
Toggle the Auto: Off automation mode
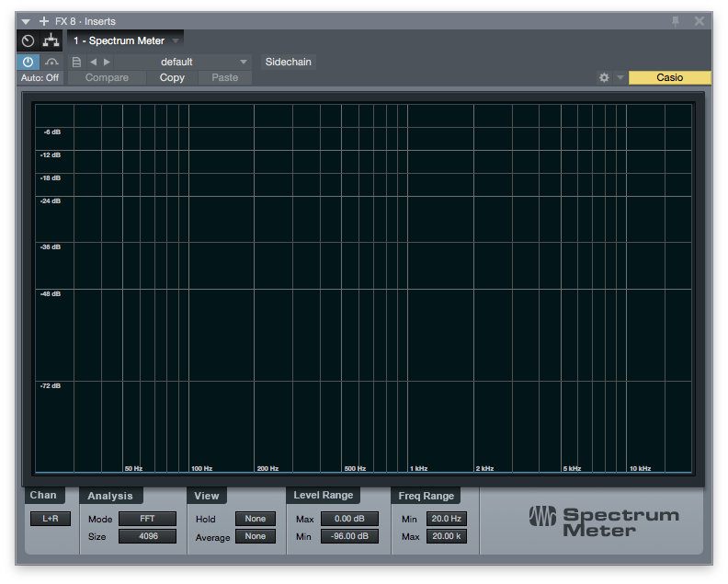[40, 78]
